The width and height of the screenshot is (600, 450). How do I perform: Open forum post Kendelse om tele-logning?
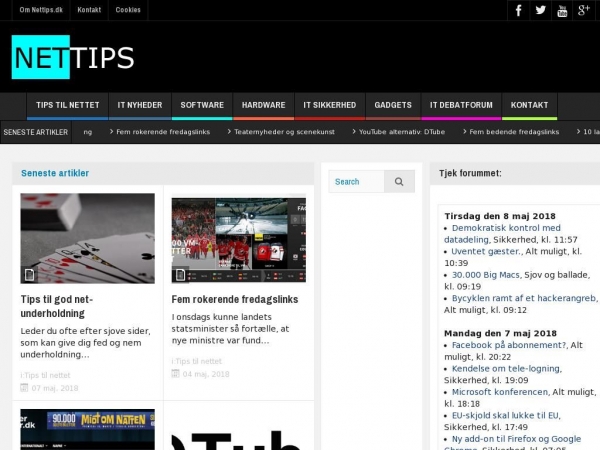(506, 368)
